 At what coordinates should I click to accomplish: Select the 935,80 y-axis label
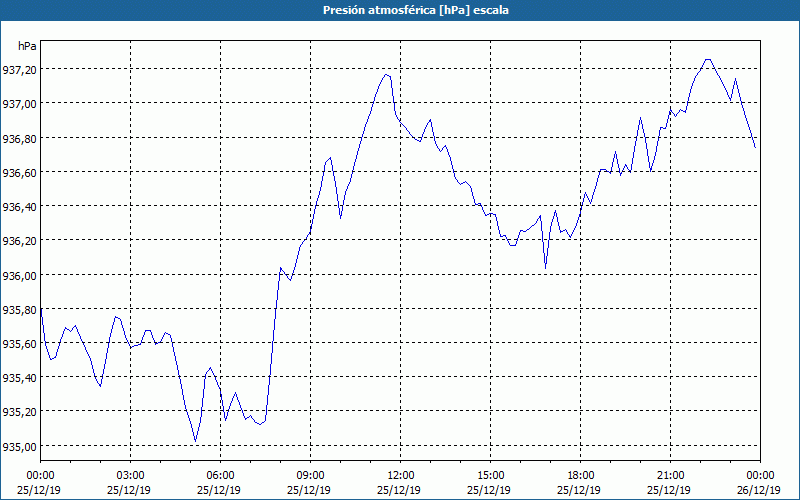(x=19, y=310)
